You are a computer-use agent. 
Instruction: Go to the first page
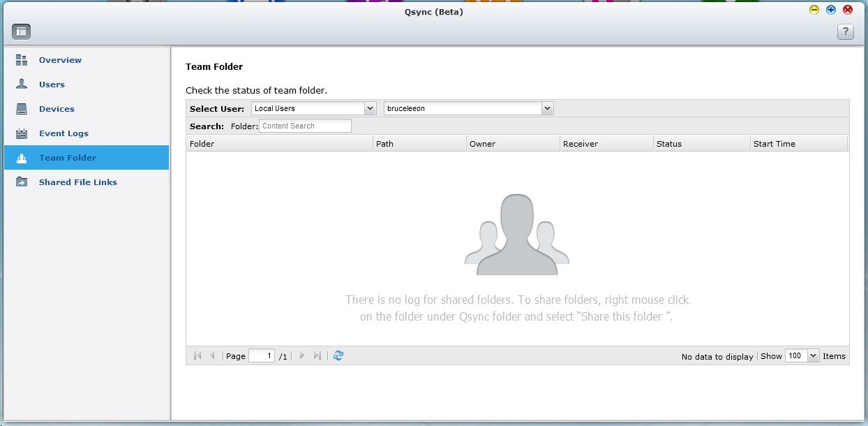point(197,355)
